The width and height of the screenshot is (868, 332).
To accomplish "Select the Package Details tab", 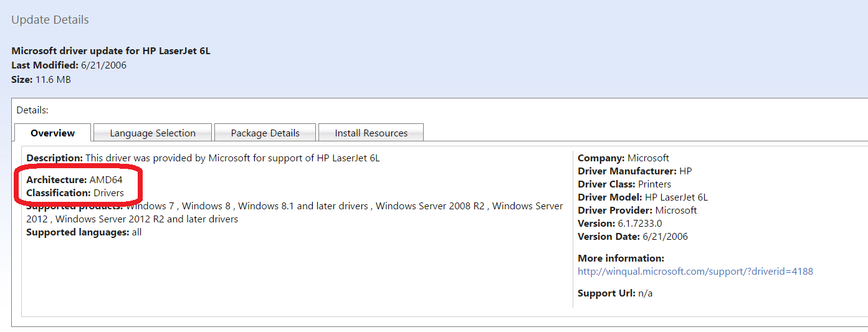I will tap(265, 133).
